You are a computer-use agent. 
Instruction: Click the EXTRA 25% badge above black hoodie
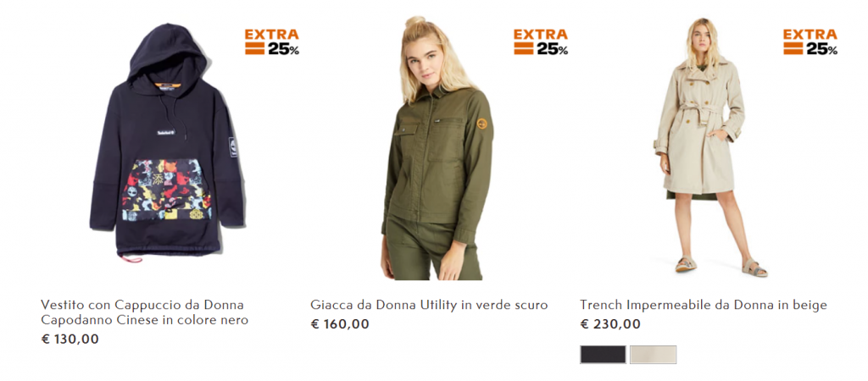tap(272, 42)
